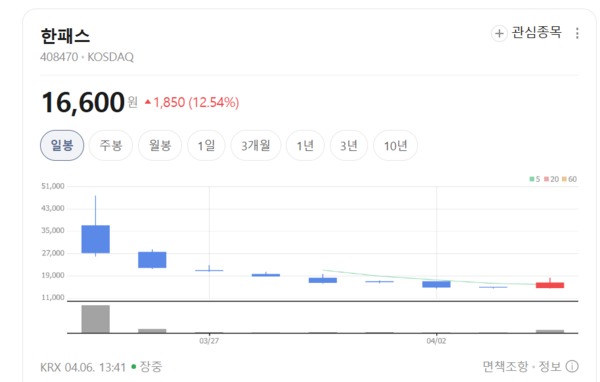Select the 일봉 daily candle tab

click(62, 145)
